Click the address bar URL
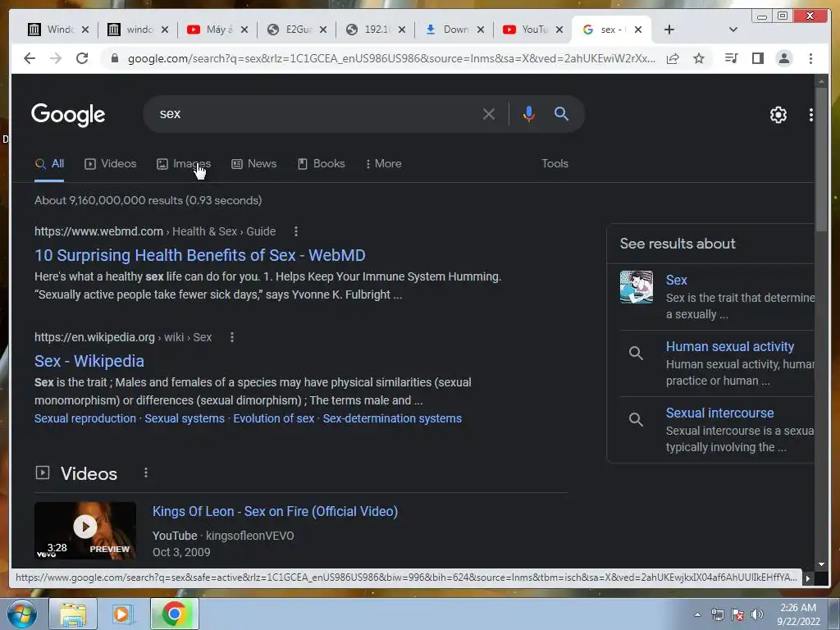 point(391,58)
